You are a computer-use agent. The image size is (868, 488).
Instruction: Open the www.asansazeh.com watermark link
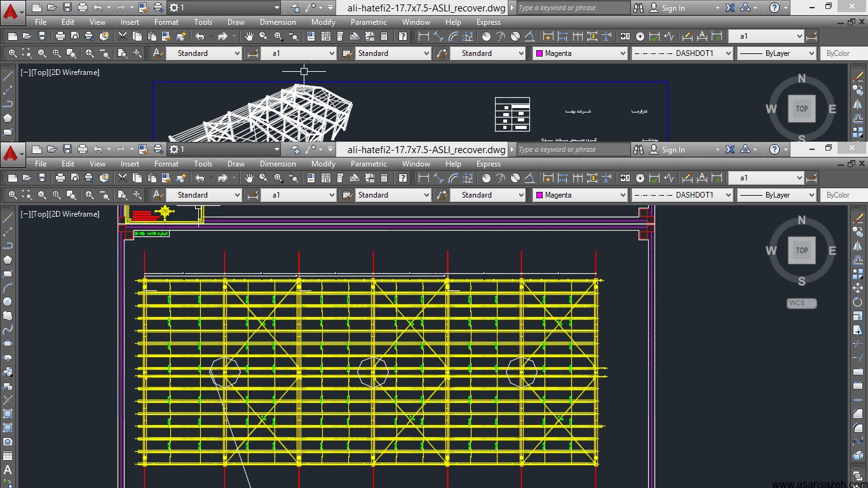820,484
